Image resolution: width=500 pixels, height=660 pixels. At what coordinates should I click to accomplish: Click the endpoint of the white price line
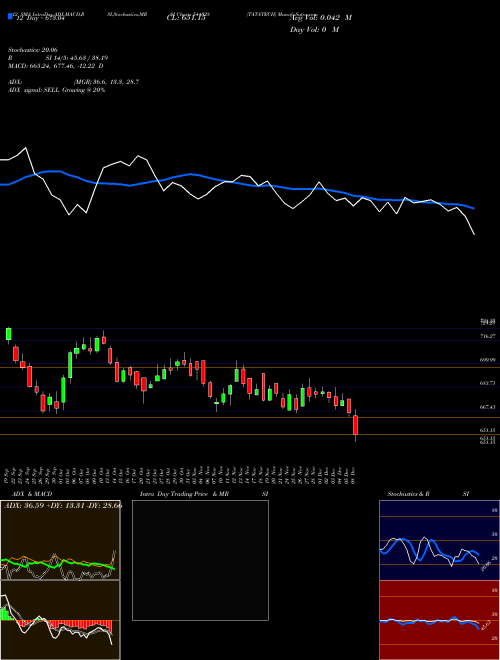point(475,234)
